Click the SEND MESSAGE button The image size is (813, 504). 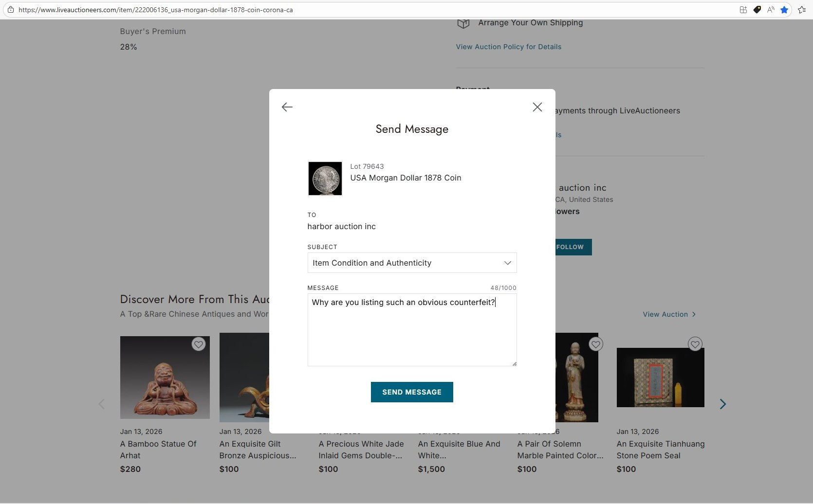tap(412, 392)
